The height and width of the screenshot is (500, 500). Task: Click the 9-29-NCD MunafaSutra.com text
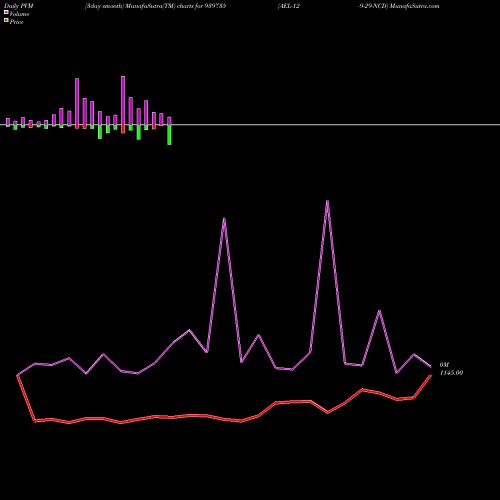[400, 6]
